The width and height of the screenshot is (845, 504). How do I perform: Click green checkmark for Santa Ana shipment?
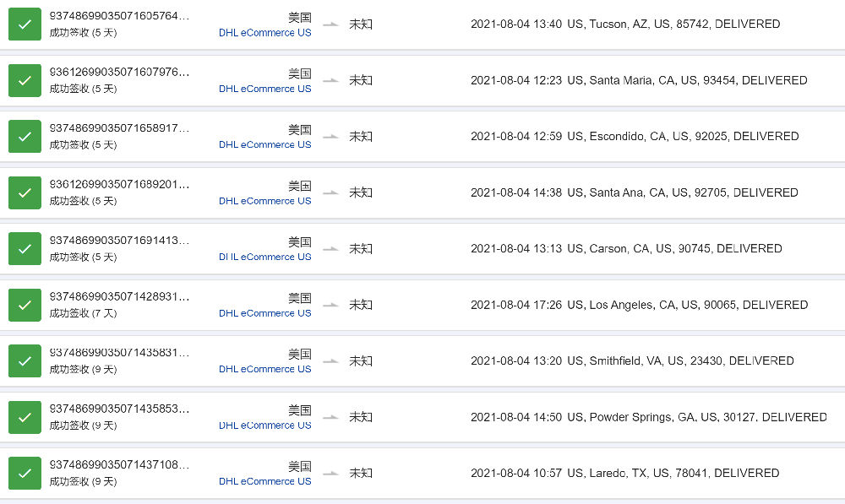[25, 192]
